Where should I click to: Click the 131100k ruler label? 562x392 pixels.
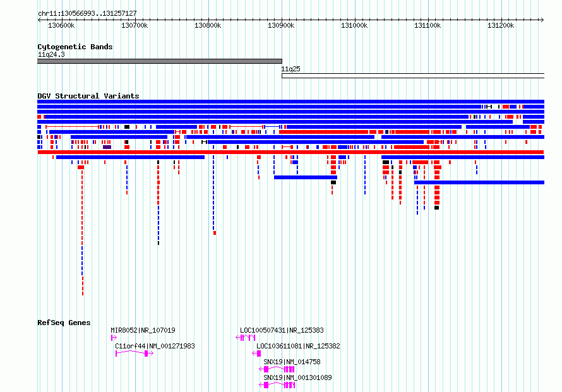click(x=427, y=25)
